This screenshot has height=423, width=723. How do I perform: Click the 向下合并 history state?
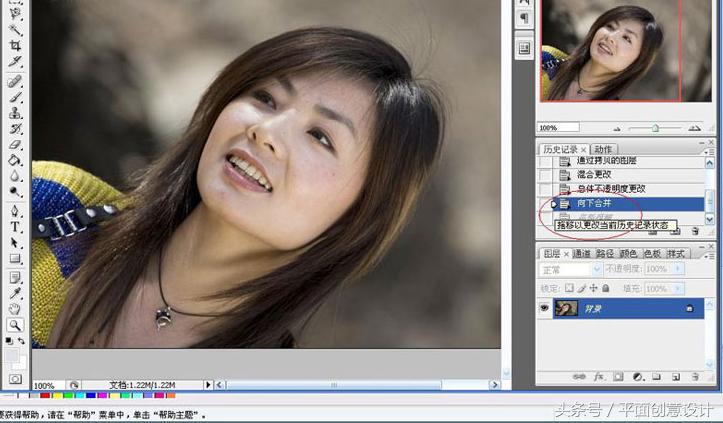tap(601, 203)
